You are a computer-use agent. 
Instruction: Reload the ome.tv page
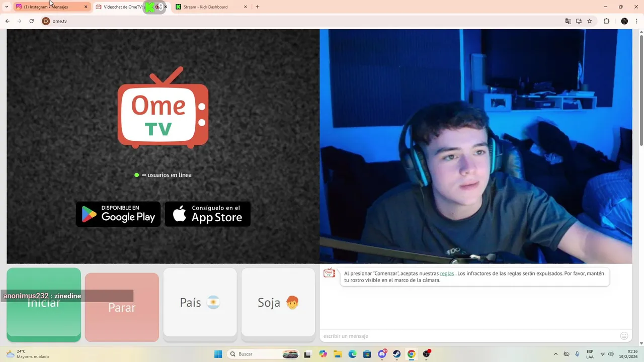[31, 21]
